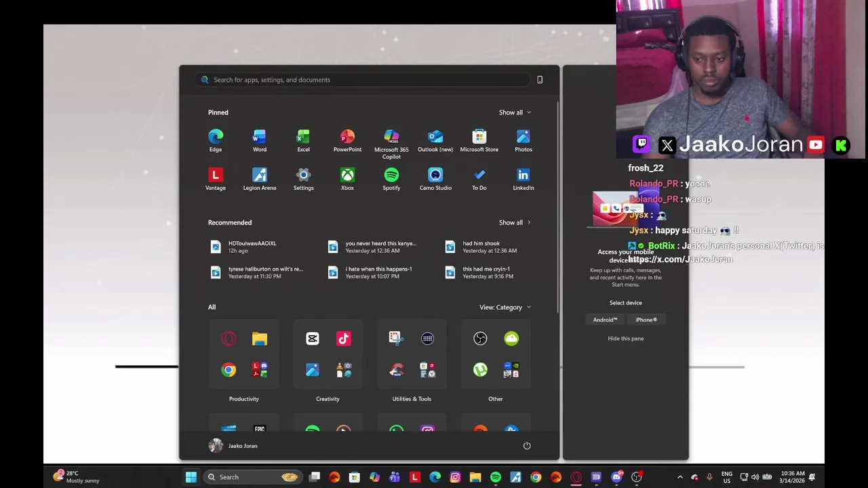Screen dimensions: 868x488
Task: Open Jaako Joran user account menu
Action: coord(233,446)
